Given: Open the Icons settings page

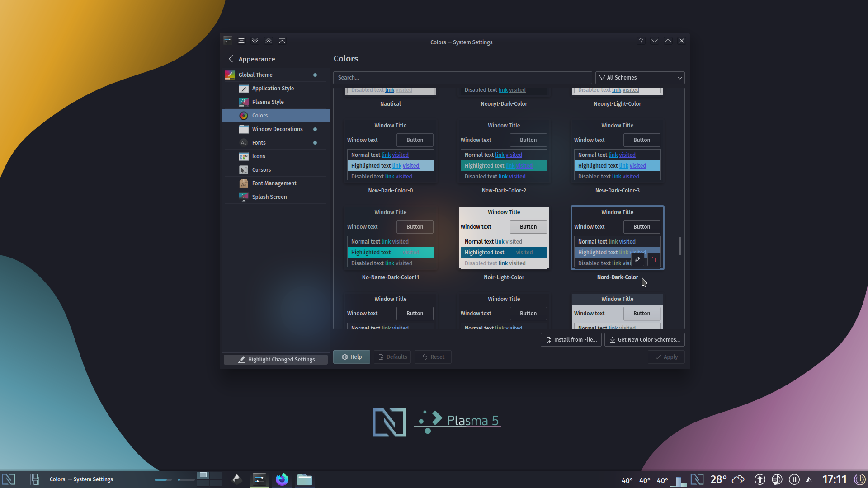Looking at the screenshot, I should (275, 156).
